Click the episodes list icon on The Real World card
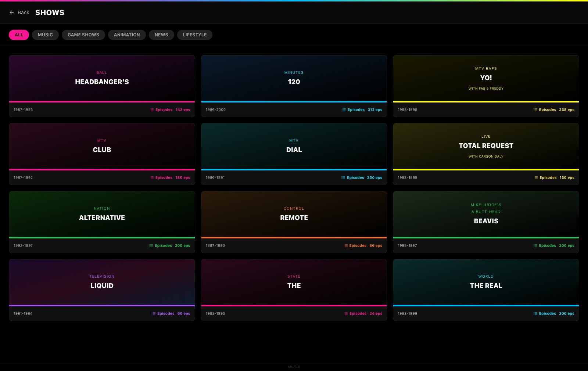The width and height of the screenshot is (588, 371). [x=535, y=314]
